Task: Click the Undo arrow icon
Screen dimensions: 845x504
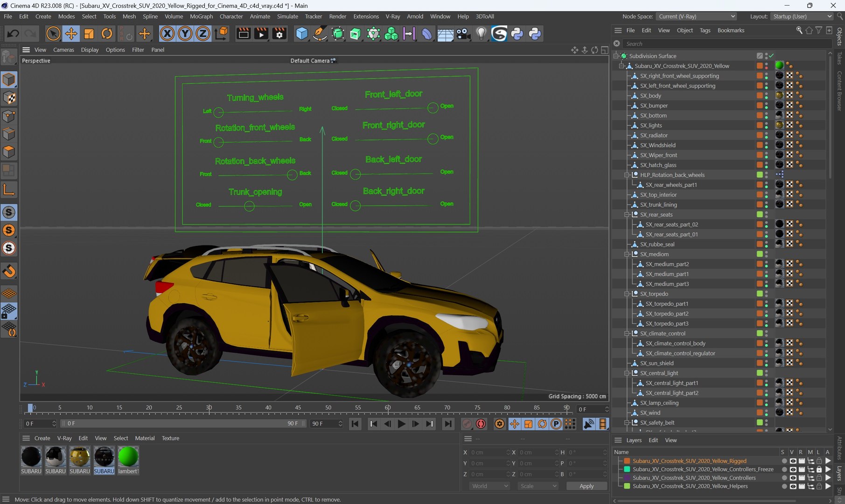Action: click(x=13, y=34)
